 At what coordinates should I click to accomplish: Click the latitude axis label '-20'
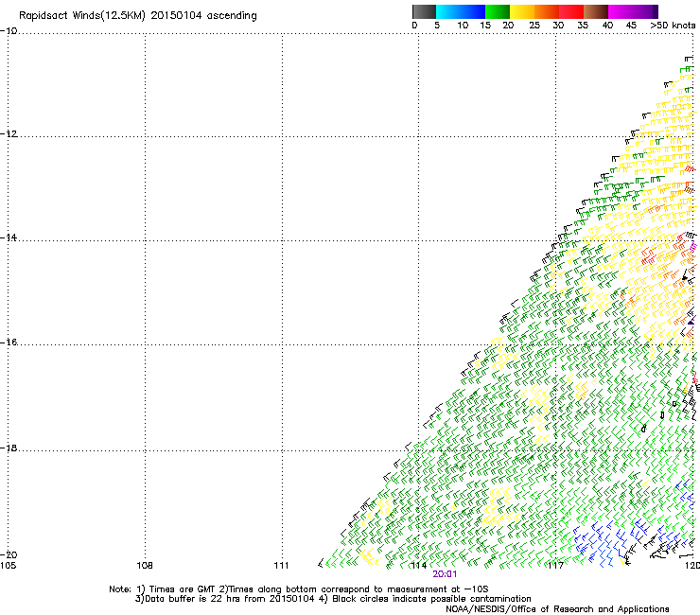coord(9,555)
